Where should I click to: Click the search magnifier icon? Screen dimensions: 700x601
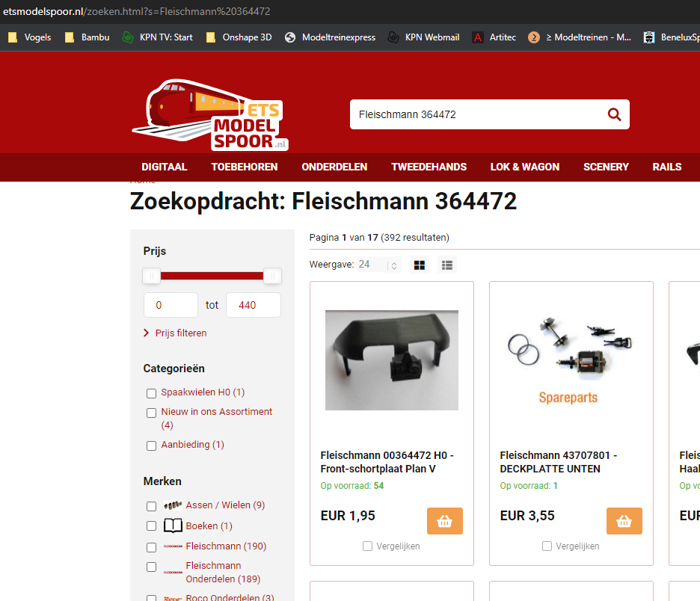pos(614,114)
